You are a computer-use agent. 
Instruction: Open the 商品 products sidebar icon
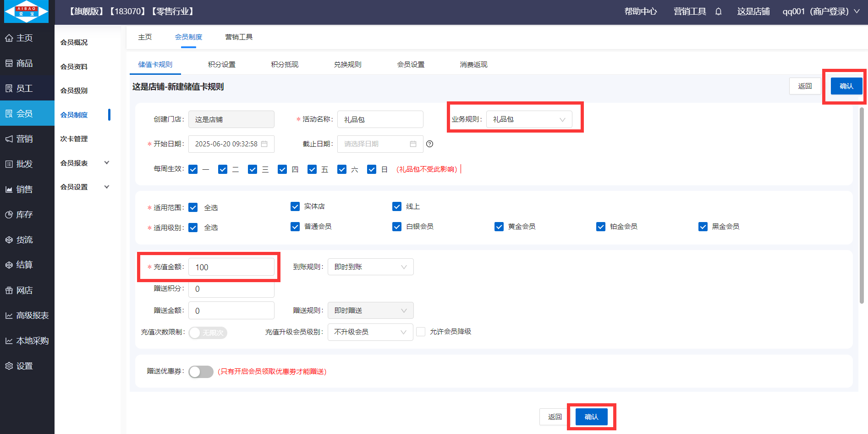[x=9, y=63]
